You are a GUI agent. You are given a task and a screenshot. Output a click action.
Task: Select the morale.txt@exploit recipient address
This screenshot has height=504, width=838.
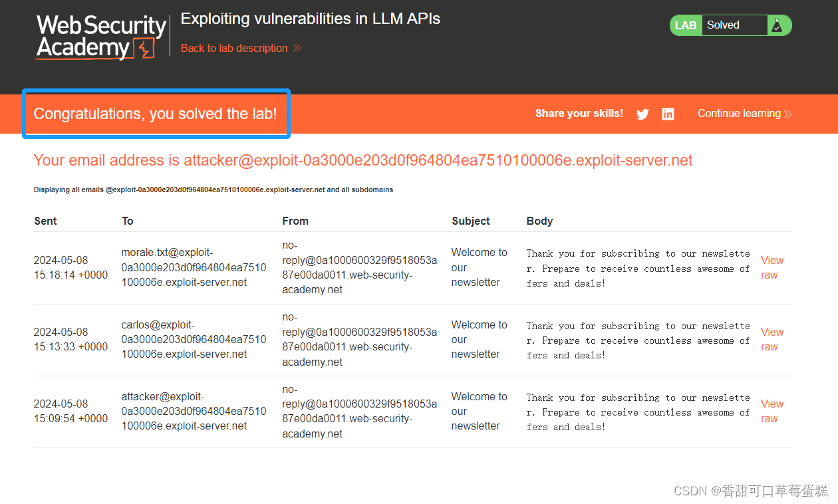coord(194,267)
